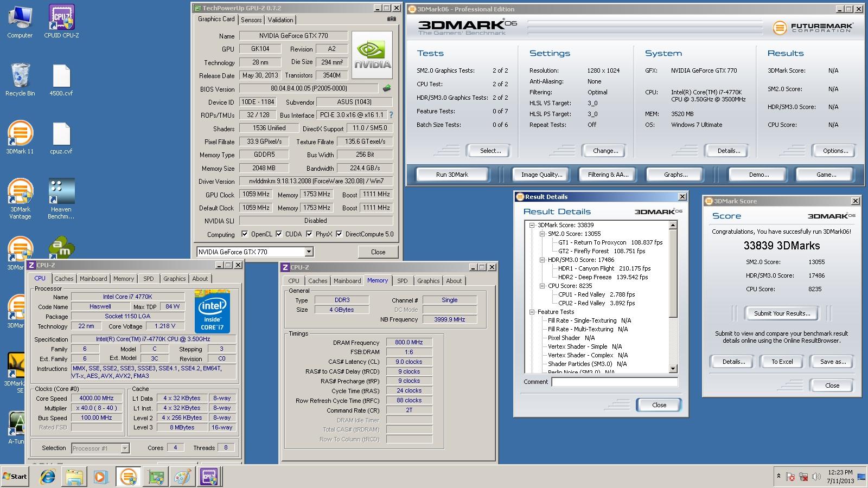Collapse the HDR/SM3.0 Score: 17486 node
Screen dimensions: 868x488
(x=542, y=260)
